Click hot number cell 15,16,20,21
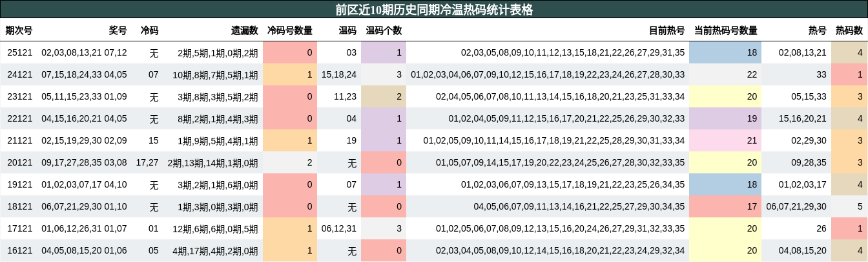Image resolution: width=868 pixels, height=262 pixels. (803, 118)
